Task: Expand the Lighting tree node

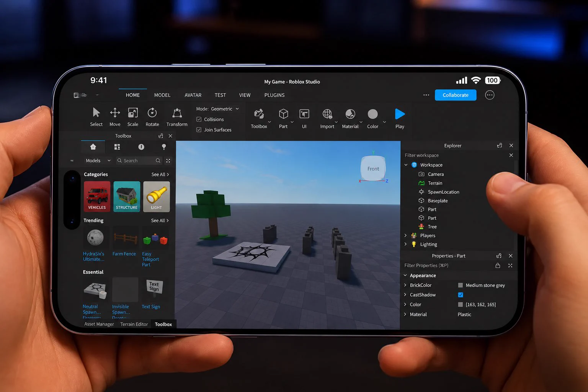Action: point(405,244)
